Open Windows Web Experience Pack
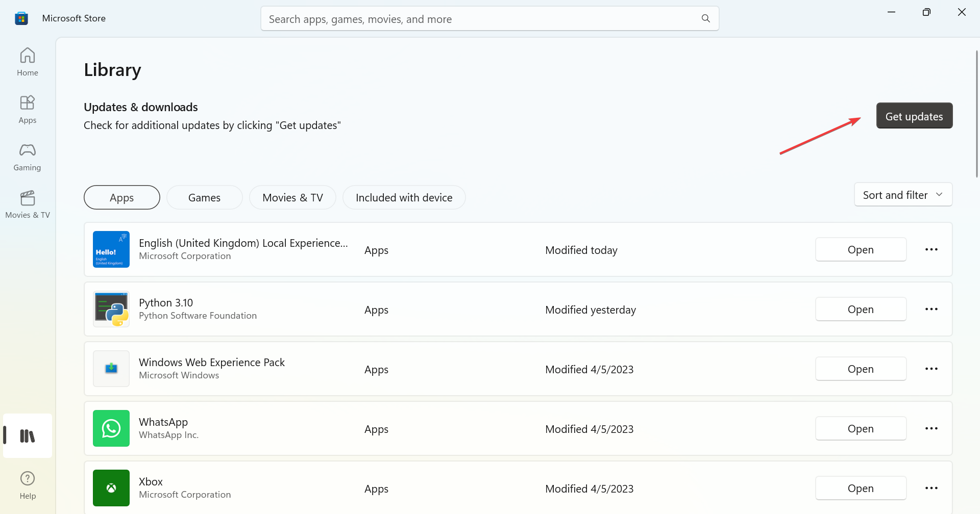Screen dimensions: 980x514 coord(861,369)
